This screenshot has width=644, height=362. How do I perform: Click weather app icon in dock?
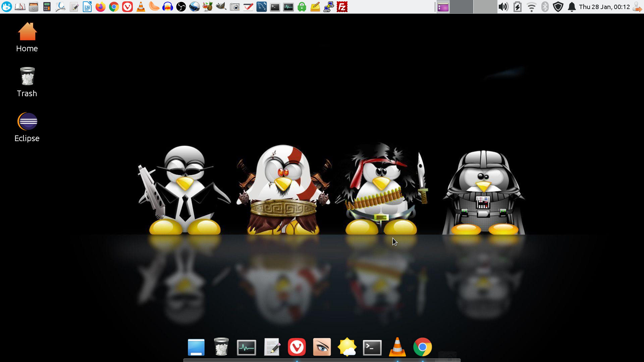pyautogui.click(x=347, y=347)
